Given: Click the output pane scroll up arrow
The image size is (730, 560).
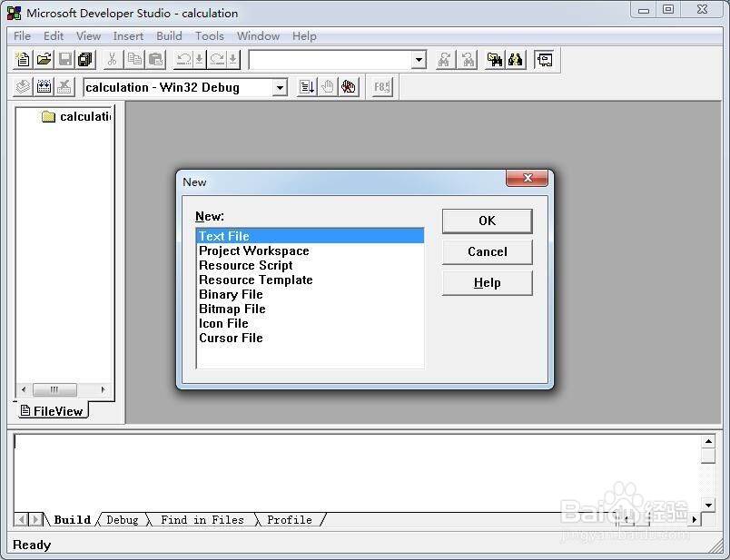Looking at the screenshot, I should point(708,441).
